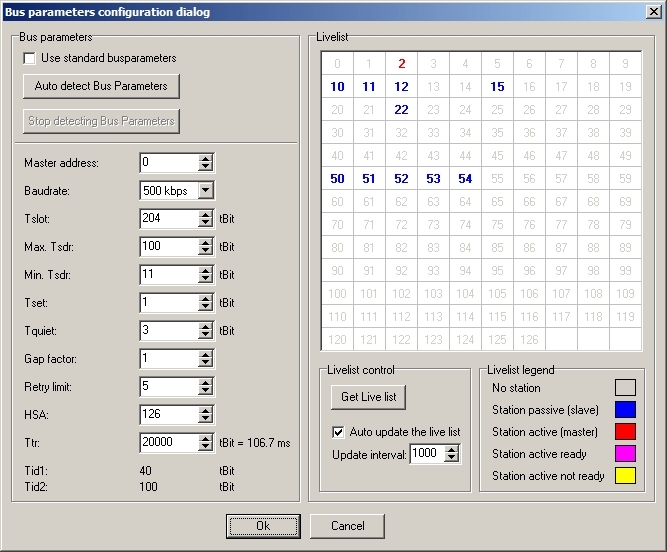Image resolution: width=667 pixels, height=552 pixels.
Task: Click Auto detect Bus Parameters button
Action: pos(101,86)
